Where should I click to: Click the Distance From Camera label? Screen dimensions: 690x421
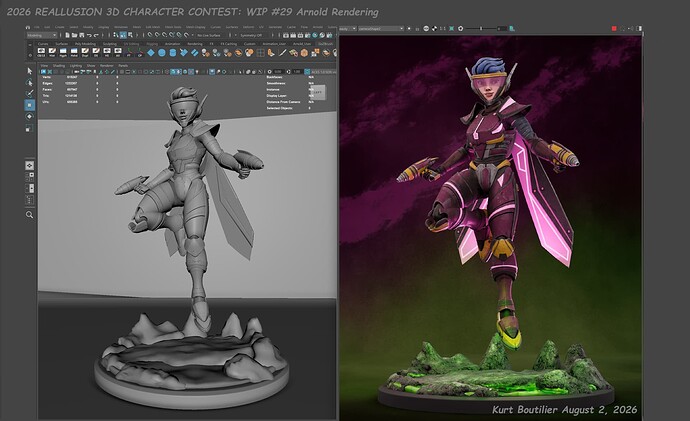point(283,102)
